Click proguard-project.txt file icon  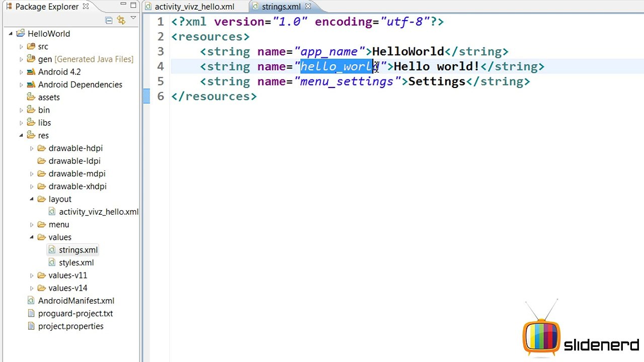pyautogui.click(x=31, y=313)
